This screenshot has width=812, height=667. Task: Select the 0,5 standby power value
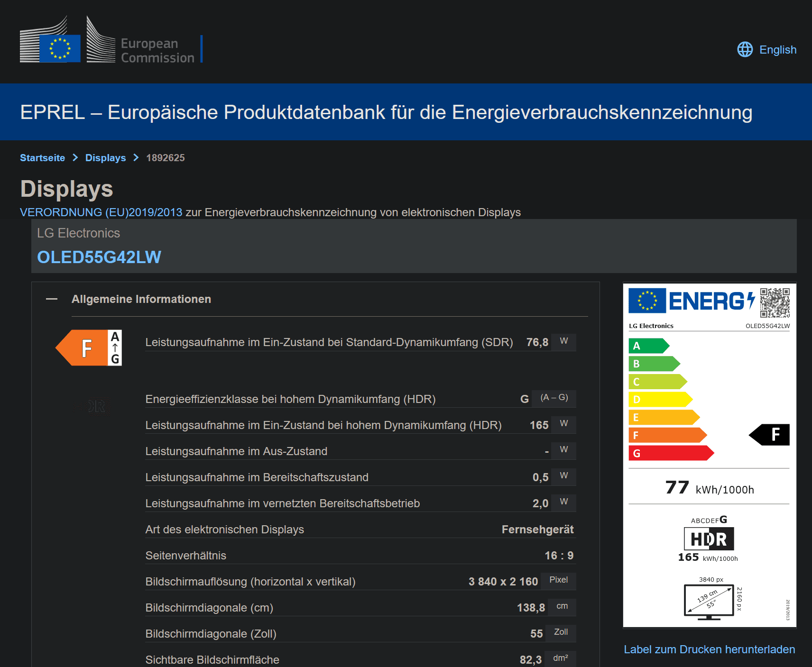click(540, 477)
